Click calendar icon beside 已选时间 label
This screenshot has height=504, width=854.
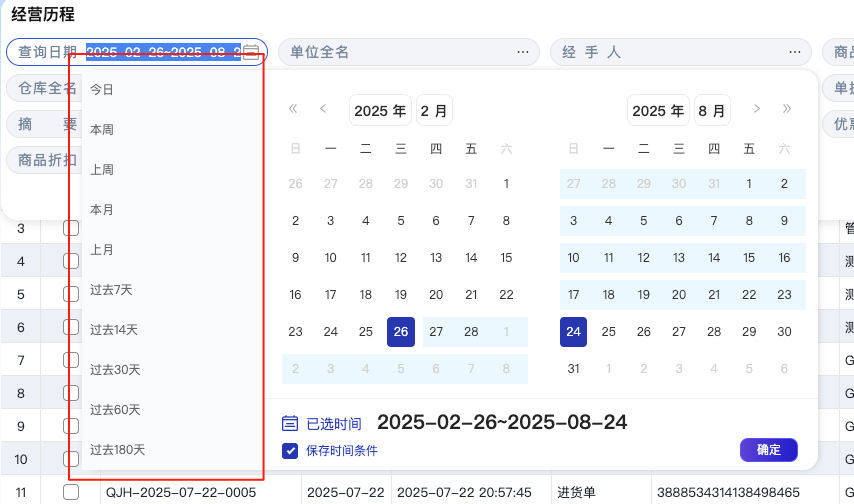coord(290,423)
